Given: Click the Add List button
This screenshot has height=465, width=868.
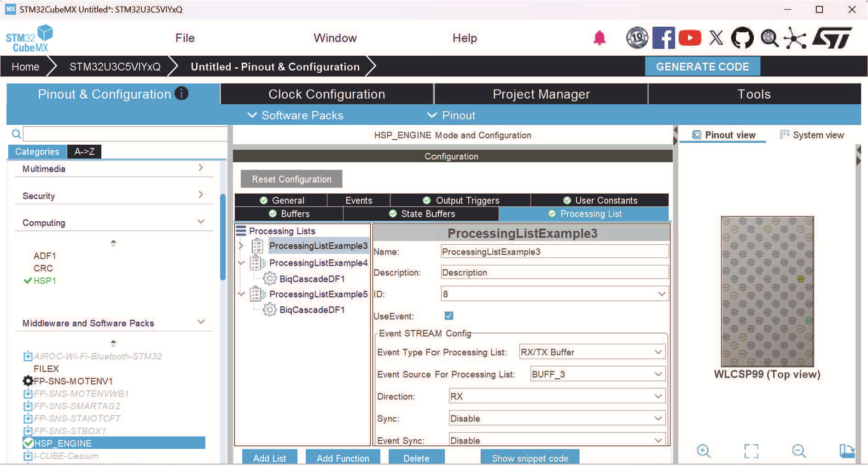Looking at the screenshot, I should [x=269, y=458].
